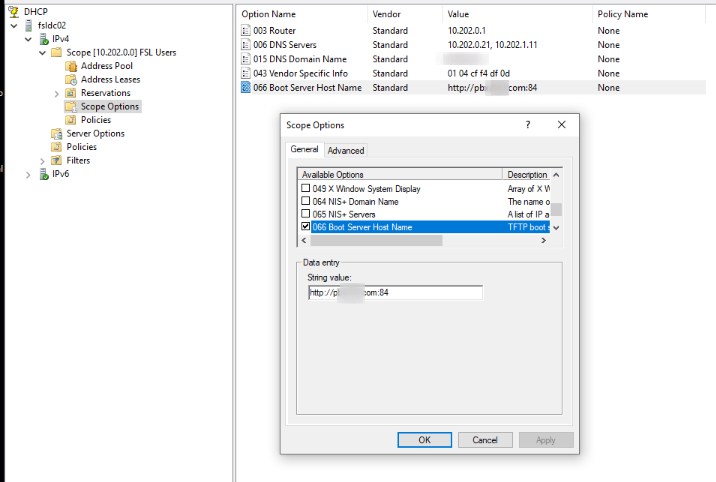
Task: Expand the Reservations node
Action: pyautogui.click(x=57, y=94)
